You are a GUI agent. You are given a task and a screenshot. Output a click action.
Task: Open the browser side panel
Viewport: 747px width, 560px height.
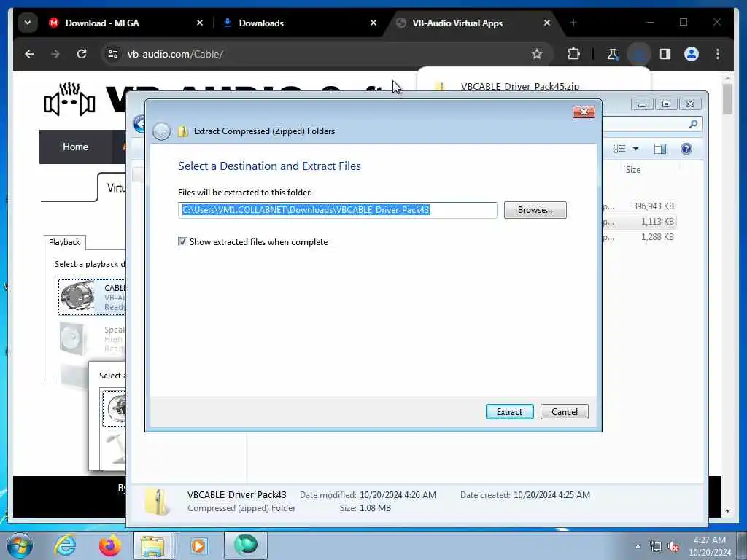point(665,54)
